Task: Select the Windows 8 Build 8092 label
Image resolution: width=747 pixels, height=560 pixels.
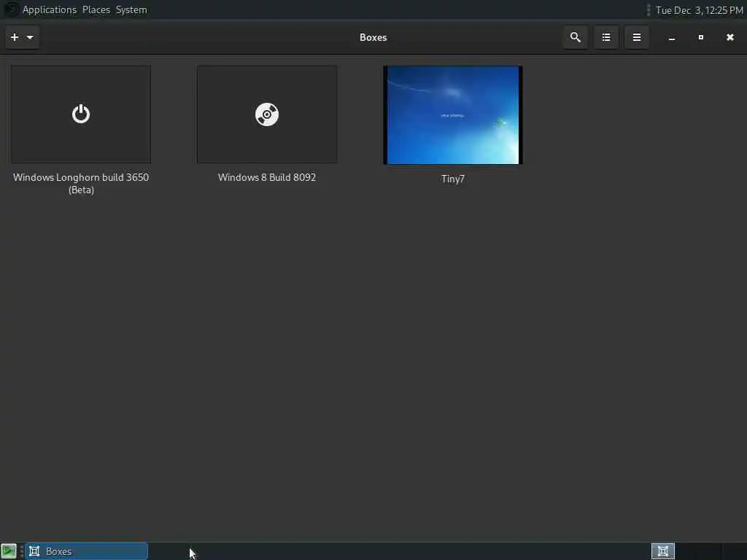Action: click(x=267, y=177)
